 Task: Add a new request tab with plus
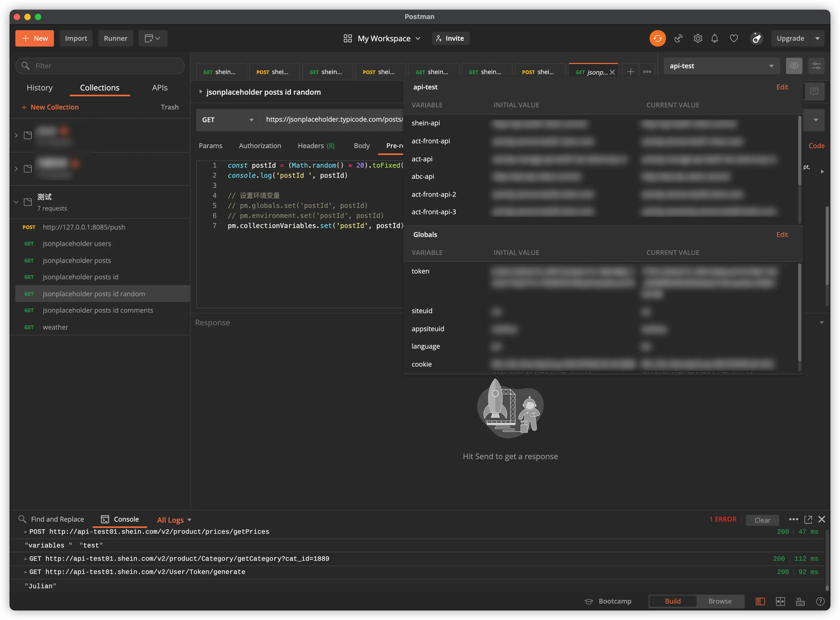630,72
